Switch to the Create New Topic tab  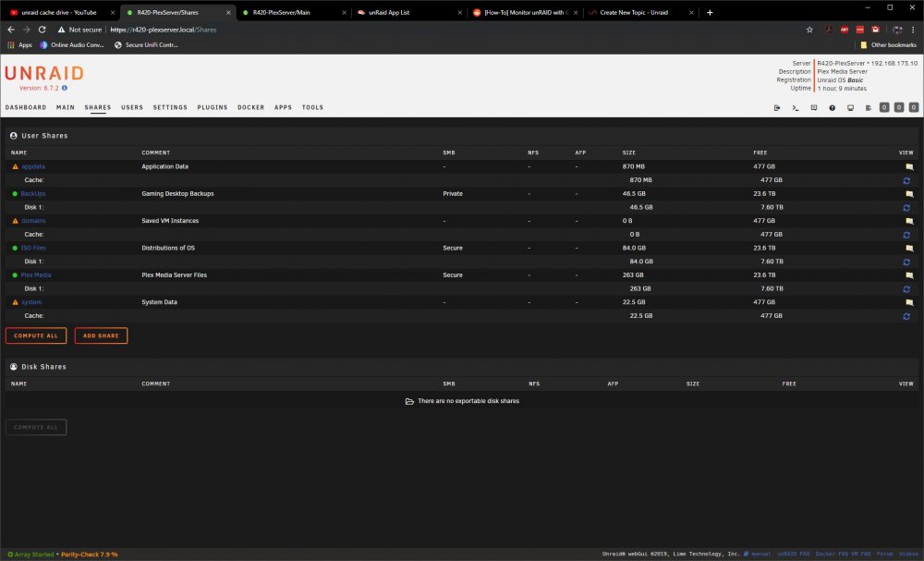pos(641,12)
